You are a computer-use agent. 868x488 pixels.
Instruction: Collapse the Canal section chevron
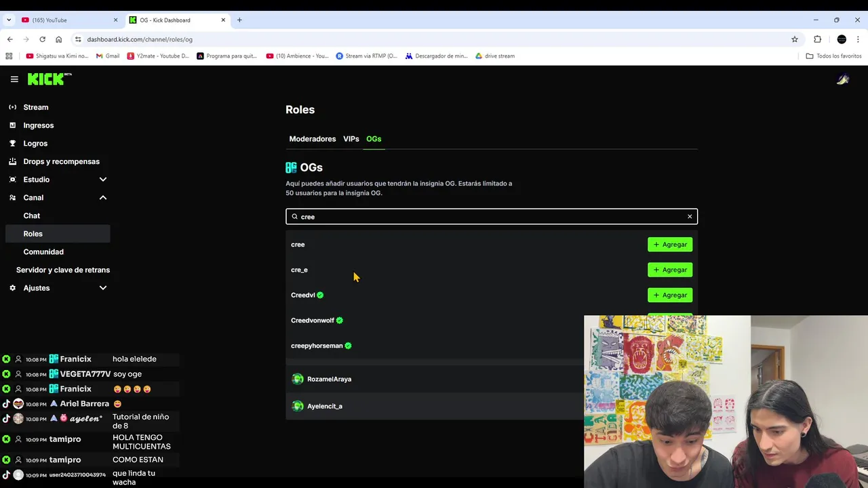(x=103, y=197)
